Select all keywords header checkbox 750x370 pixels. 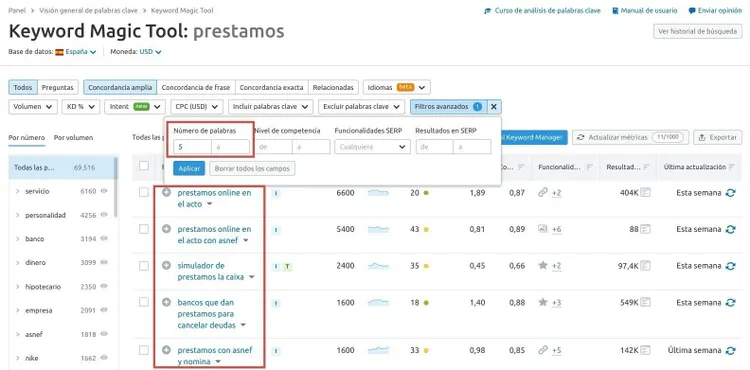coord(143,166)
